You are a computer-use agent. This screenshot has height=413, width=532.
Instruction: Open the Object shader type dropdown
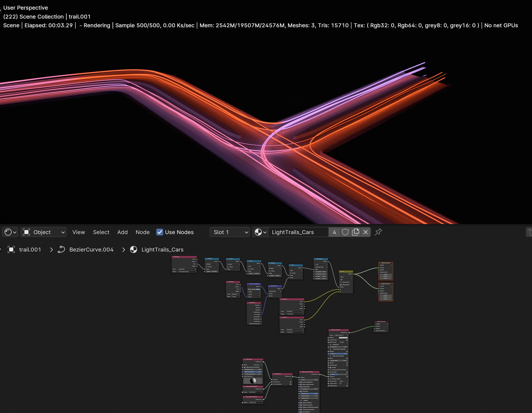(x=44, y=232)
